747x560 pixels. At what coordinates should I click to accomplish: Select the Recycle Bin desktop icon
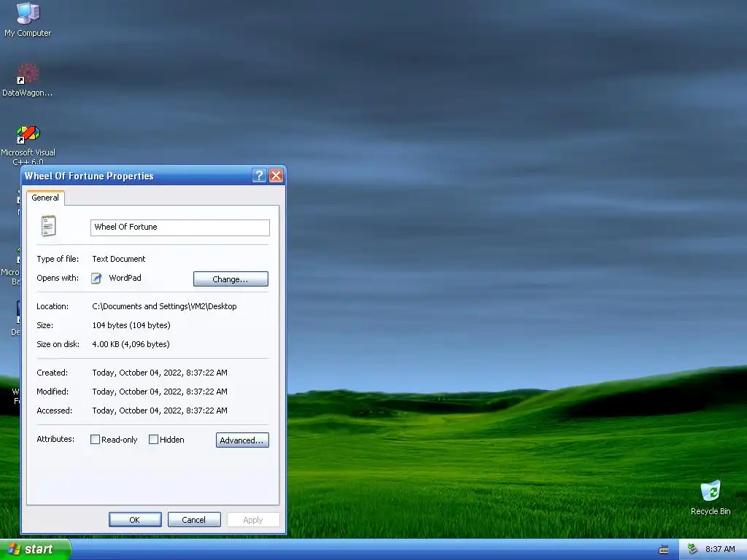tap(711, 497)
